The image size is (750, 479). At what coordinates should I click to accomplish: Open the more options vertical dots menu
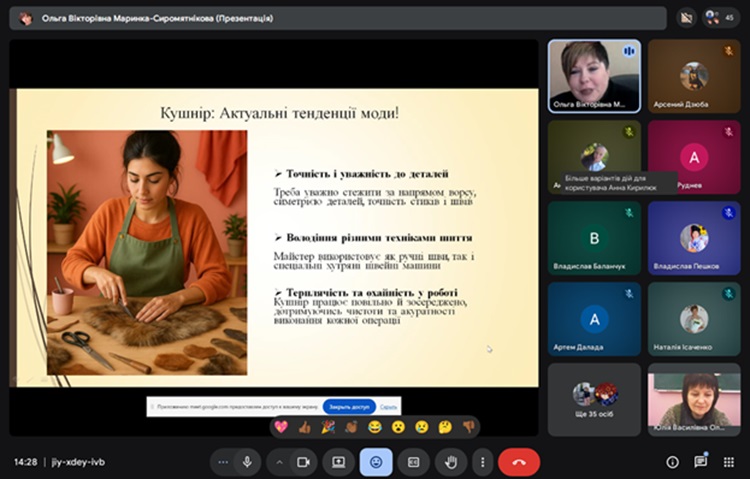click(x=483, y=462)
